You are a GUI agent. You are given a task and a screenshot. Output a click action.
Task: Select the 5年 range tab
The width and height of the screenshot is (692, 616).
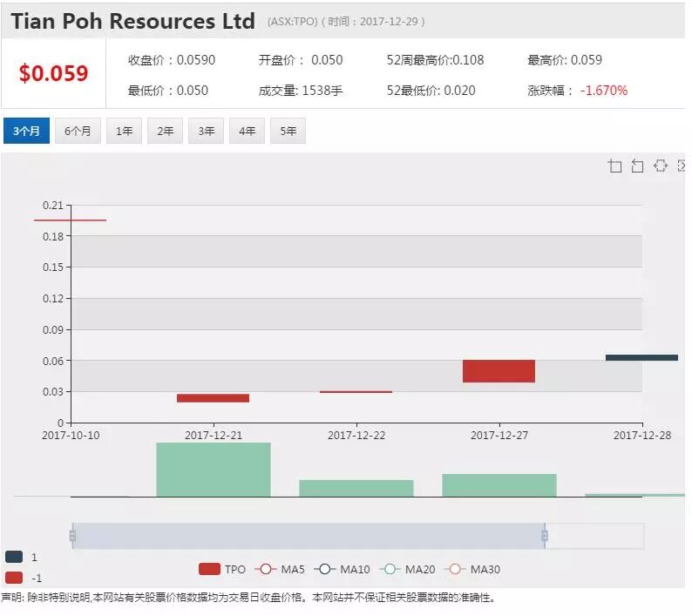click(x=288, y=131)
